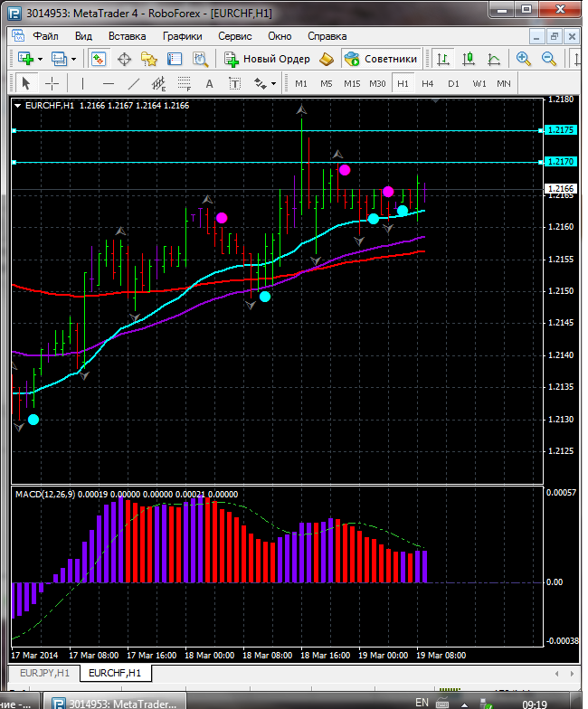Open the Вставка menu

(x=127, y=36)
